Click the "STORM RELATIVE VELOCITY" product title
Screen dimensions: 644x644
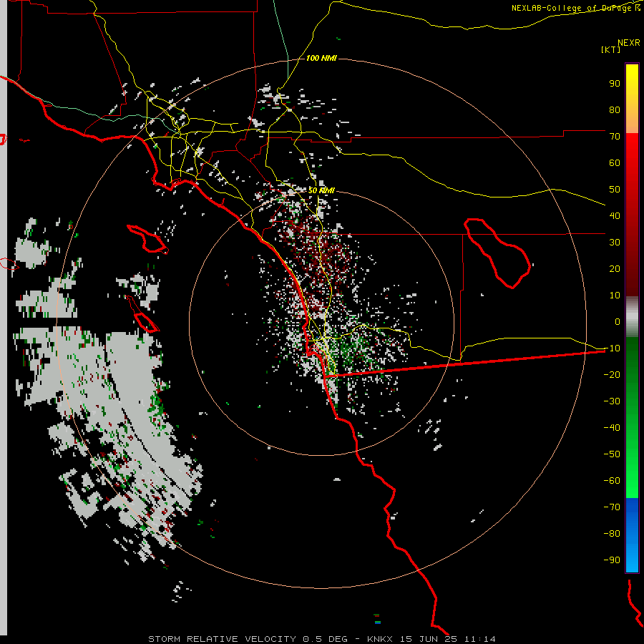(x=222, y=639)
